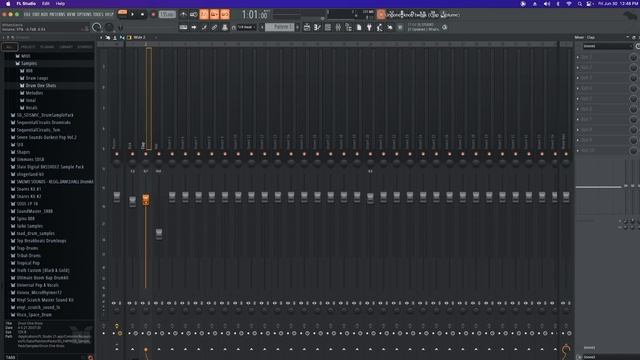Click the Apple menu icon
Screen dimensions: 640x360
click(x=8, y=4)
